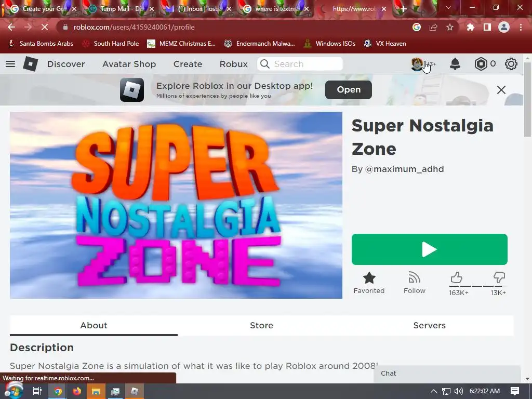This screenshot has height=399, width=532.
Task: Bookmark this page with the star
Action: point(449,27)
